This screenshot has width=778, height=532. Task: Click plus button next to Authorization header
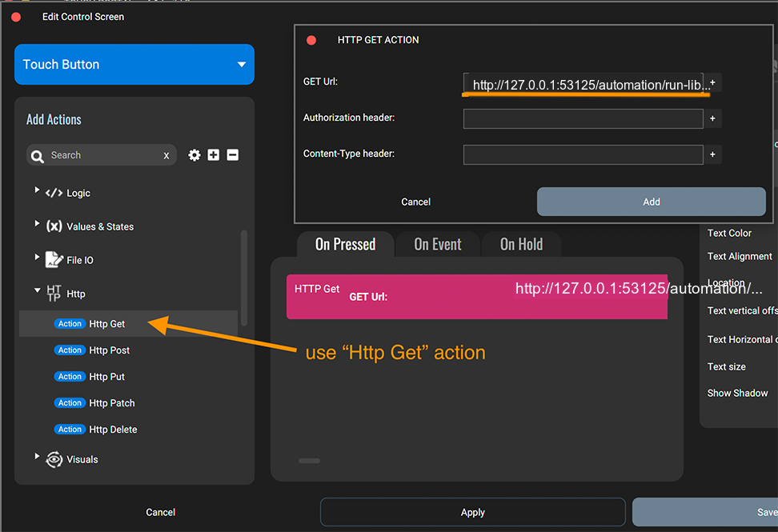pos(712,118)
